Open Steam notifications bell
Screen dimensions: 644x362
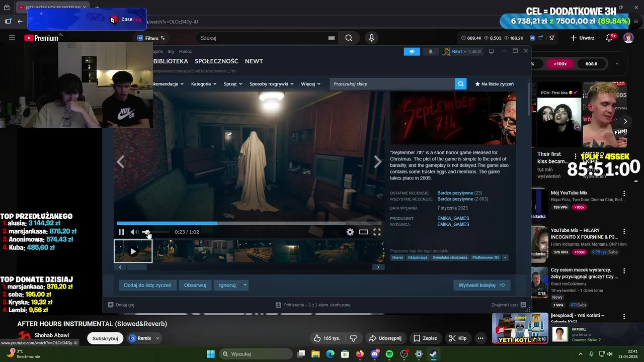430,51
